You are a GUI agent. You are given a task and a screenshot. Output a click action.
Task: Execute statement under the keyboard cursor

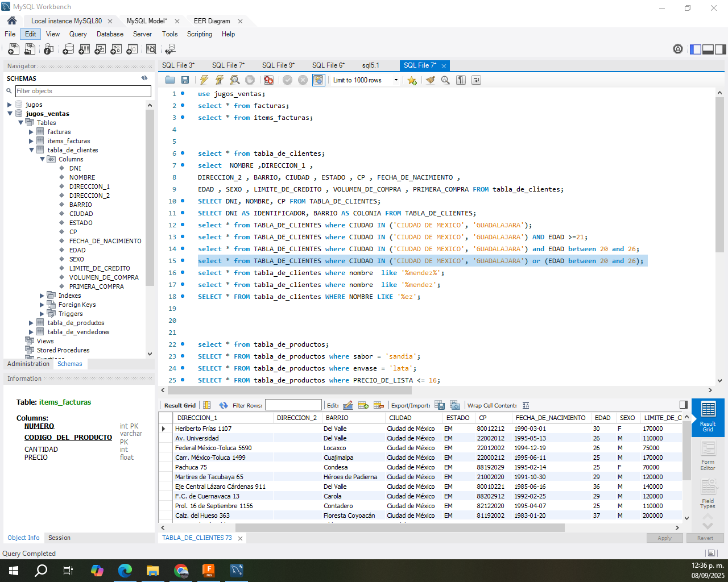[219, 80]
